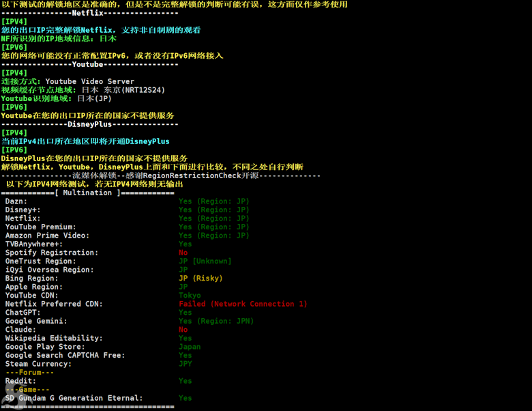Click the red 'No' for Spotify Registration

click(x=183, y=253)
